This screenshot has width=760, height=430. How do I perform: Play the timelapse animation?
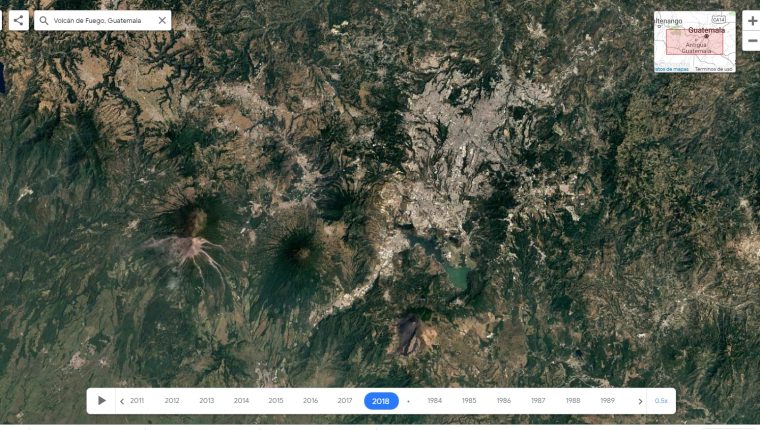tap(101, 401)
